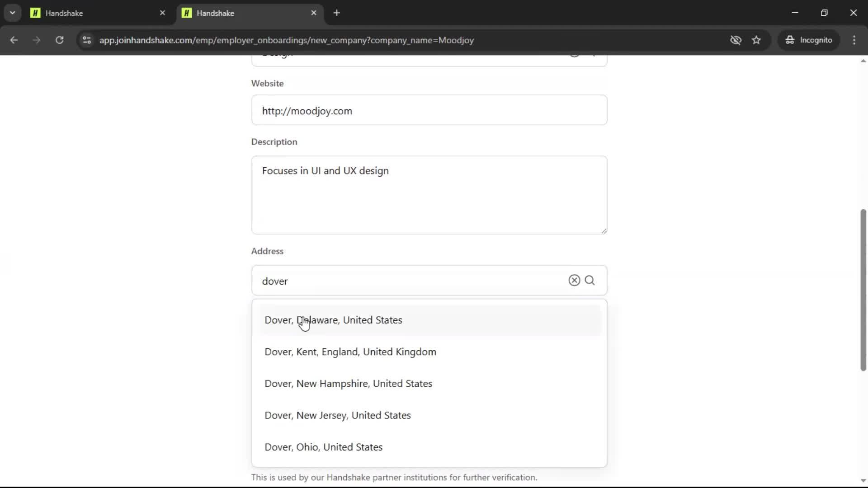868x488 pixels.
Task: Bookmark this page with the star
Action: pos(756,40)
